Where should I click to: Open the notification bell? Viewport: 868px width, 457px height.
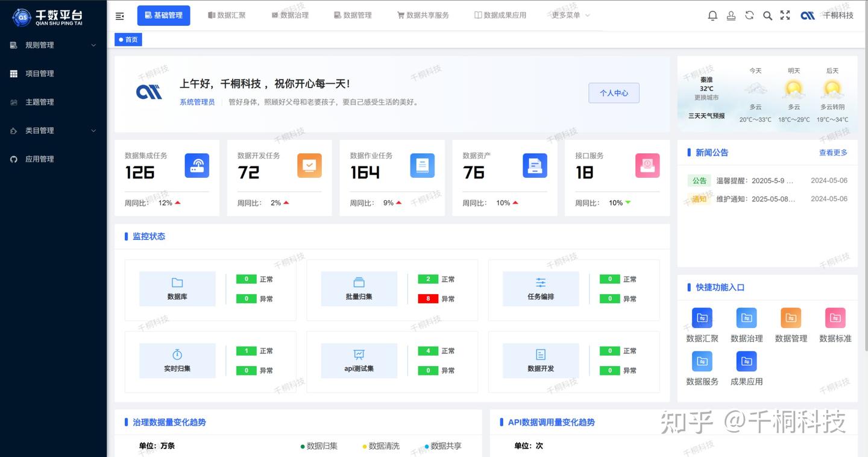click(712, 15)
